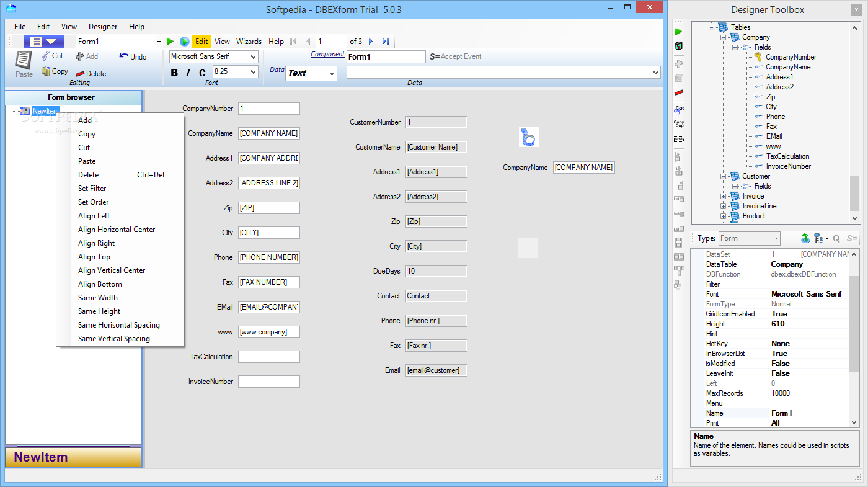Click the Cut icon in Designer Toolbox
Viewport: 868px width, 487px height.
pyautogui.click(x=679, y=108)
